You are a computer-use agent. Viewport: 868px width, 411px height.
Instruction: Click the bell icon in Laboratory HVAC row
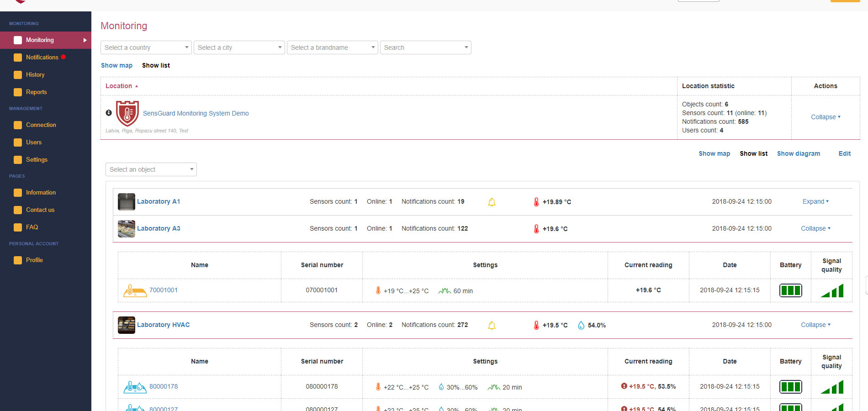pyautogui.click(x=492, y=325)
